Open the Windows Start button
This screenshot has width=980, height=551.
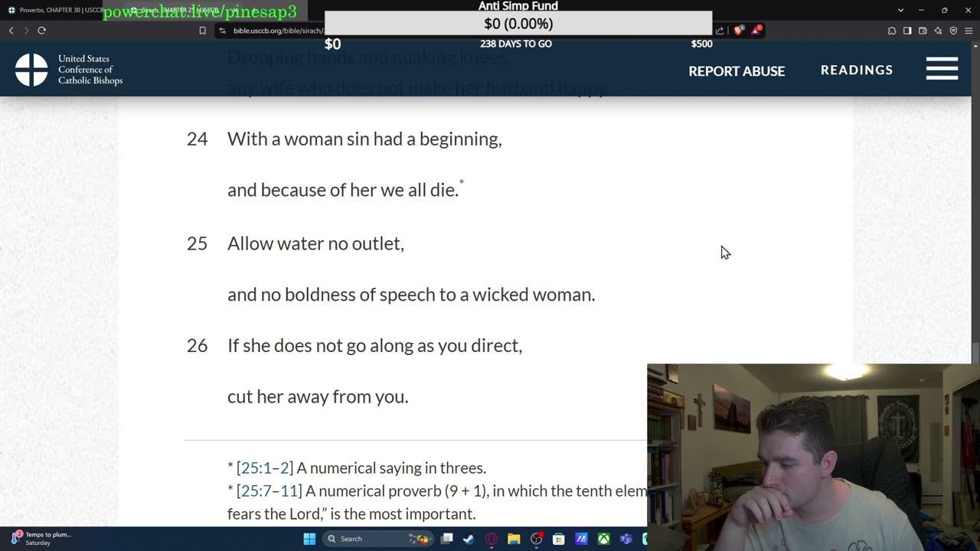309,539
